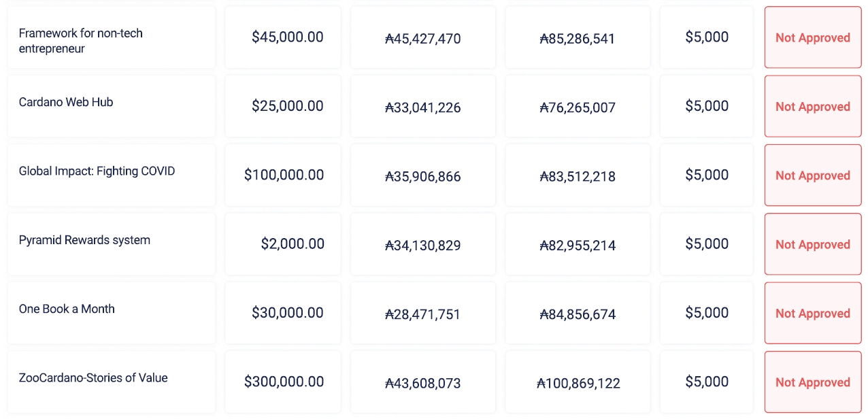The height and width of the screenshot is (419, 868).
Task: Click the ₳45,427,470 vote total
Action: click(423, 39)
